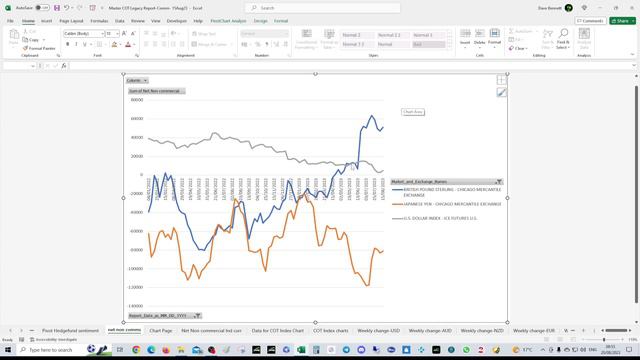
Task: Click Accessibility Investigate in status bar
Action: 53,340
